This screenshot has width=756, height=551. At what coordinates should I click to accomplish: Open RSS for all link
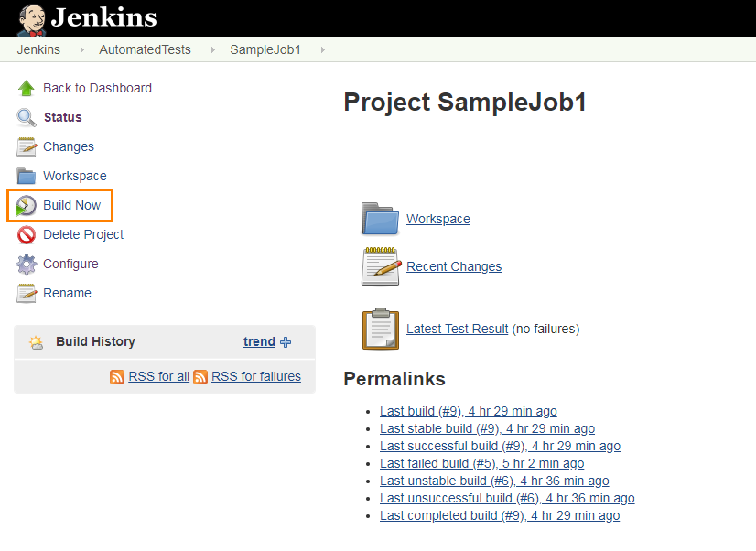coord(159,376)
